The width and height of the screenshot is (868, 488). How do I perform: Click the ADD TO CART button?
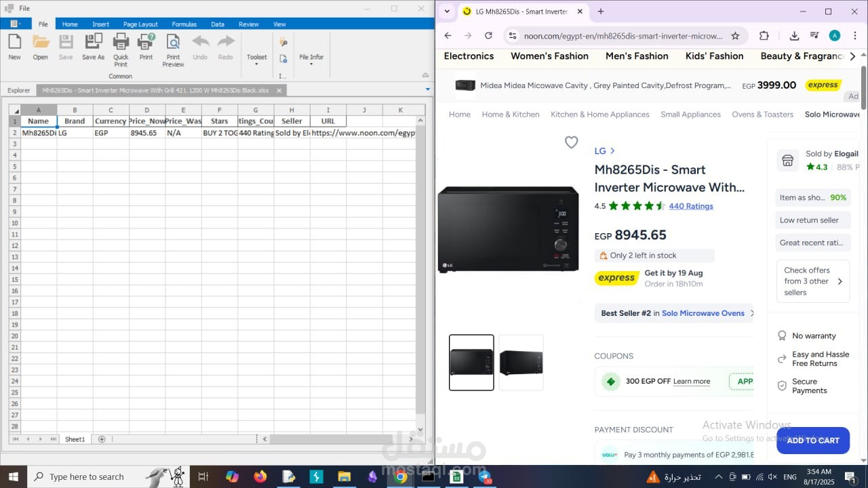tap(813, 441)
